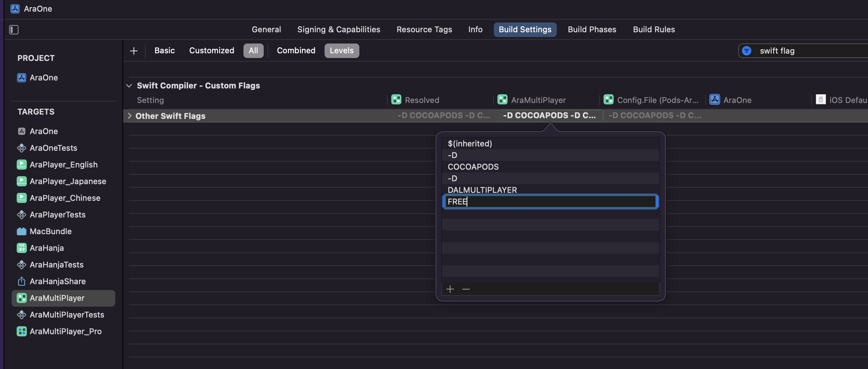Screen dimensions: 868x369
Task: Select the COCOAPODS entry in popup
Action: point(550,167)
